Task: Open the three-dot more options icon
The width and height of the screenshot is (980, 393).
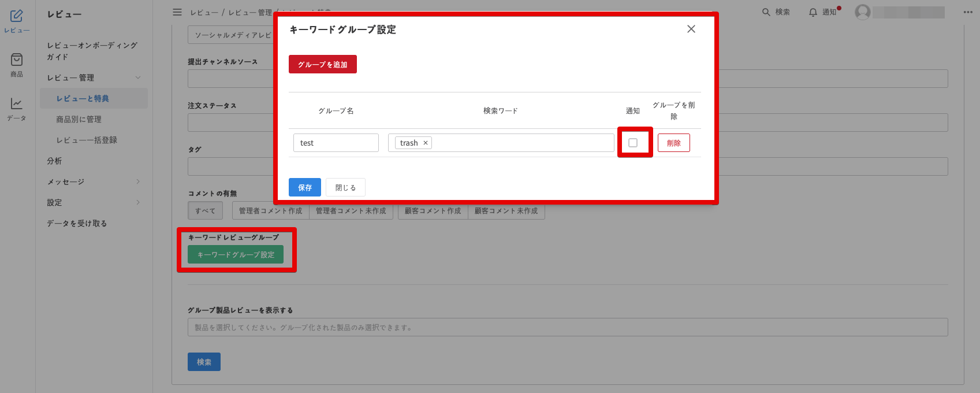Action: [968, 12]
